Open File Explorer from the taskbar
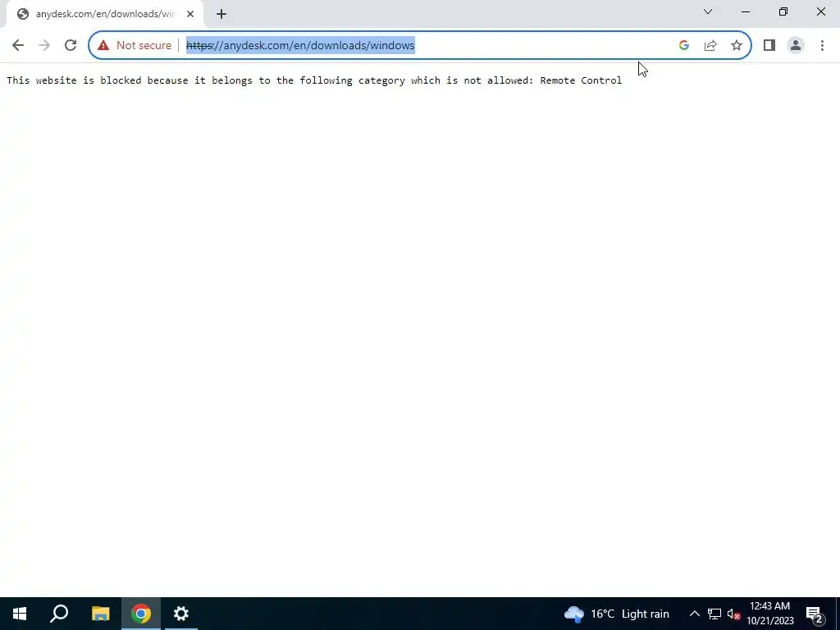Screen dimensions: 840x630 tap(100, 614)
